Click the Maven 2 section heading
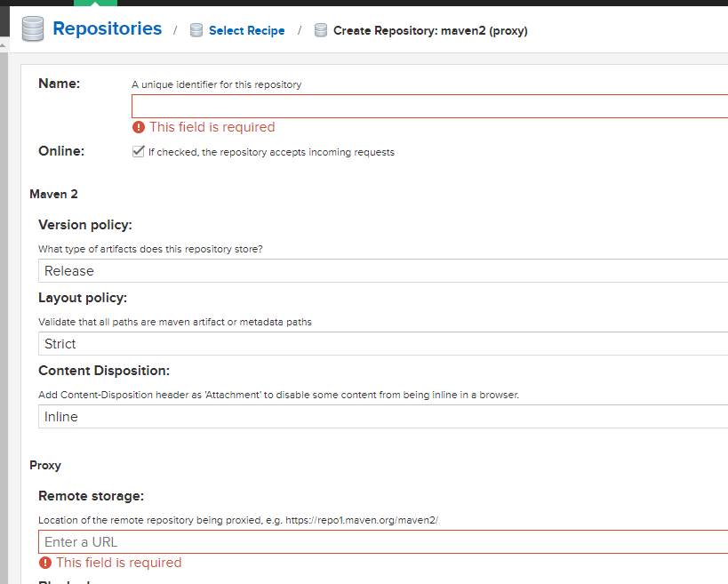 (x=54, y=194)
